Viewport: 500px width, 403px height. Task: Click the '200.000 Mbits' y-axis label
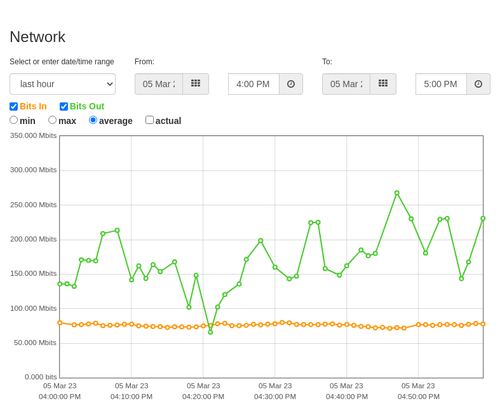33,239
